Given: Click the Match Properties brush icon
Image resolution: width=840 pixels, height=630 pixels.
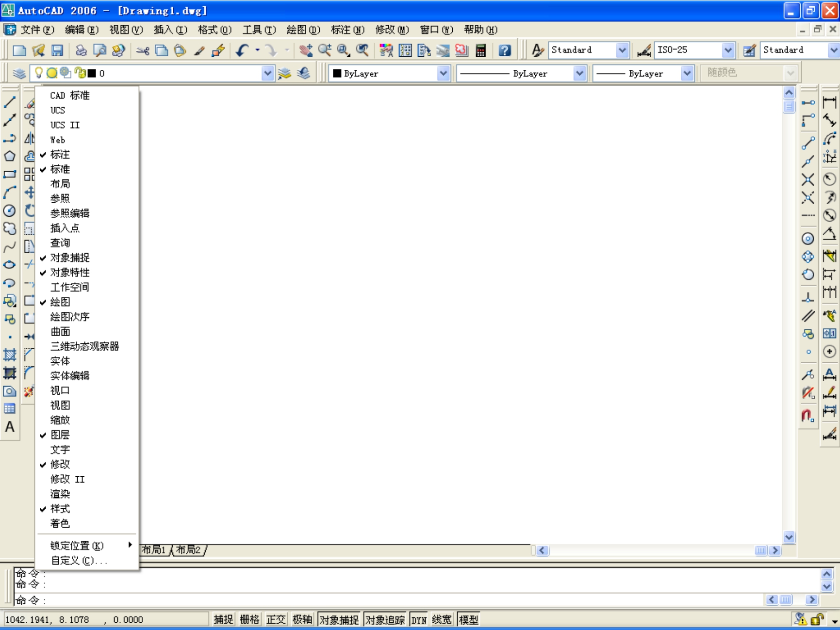Looking at the screenshot, I should [x=199, y=50].
